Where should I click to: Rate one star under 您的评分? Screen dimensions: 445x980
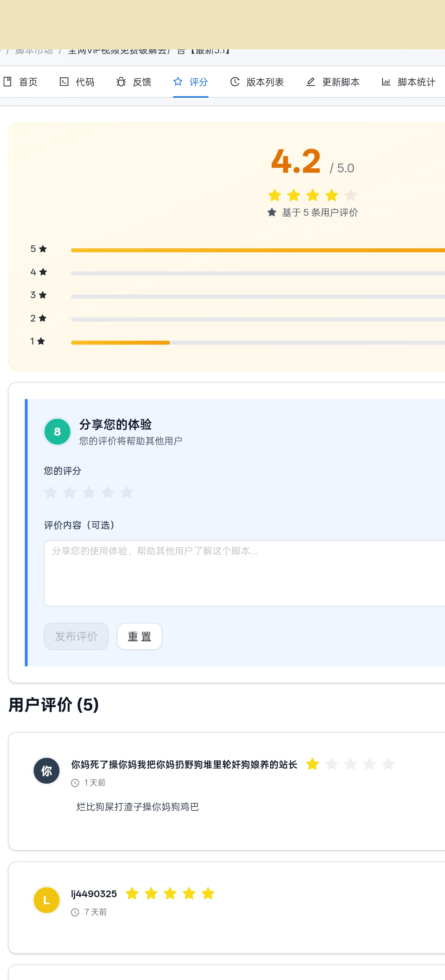(51, 492)
